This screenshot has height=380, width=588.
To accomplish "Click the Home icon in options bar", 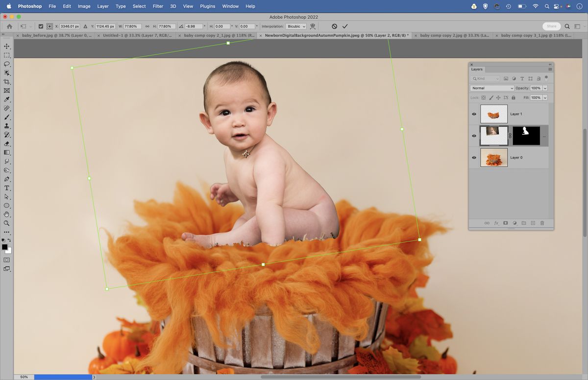I will click(x=9, y=26).
